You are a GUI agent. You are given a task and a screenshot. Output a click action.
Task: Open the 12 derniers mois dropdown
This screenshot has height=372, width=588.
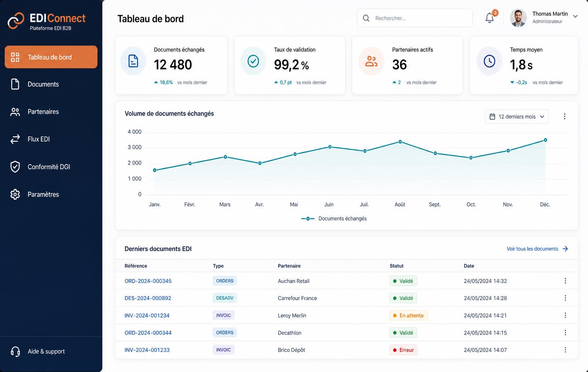[517, 117]
